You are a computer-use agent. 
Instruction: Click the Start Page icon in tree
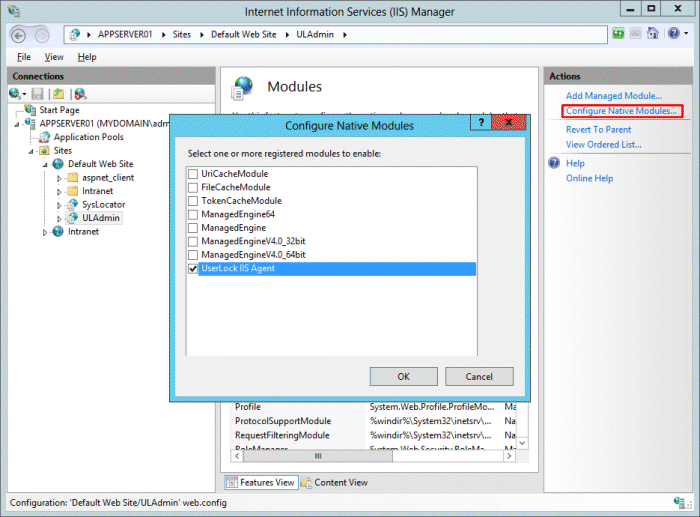pyautogui.click(x=30, y=109)
